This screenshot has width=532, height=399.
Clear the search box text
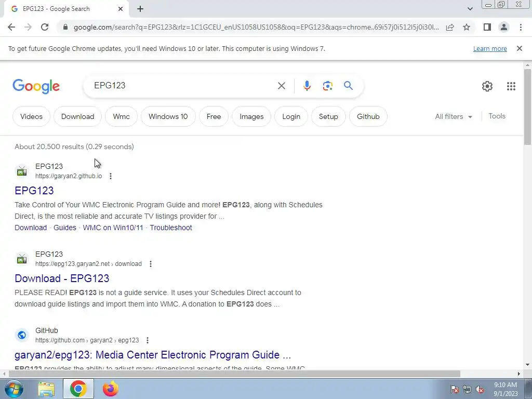pos(281,86)
